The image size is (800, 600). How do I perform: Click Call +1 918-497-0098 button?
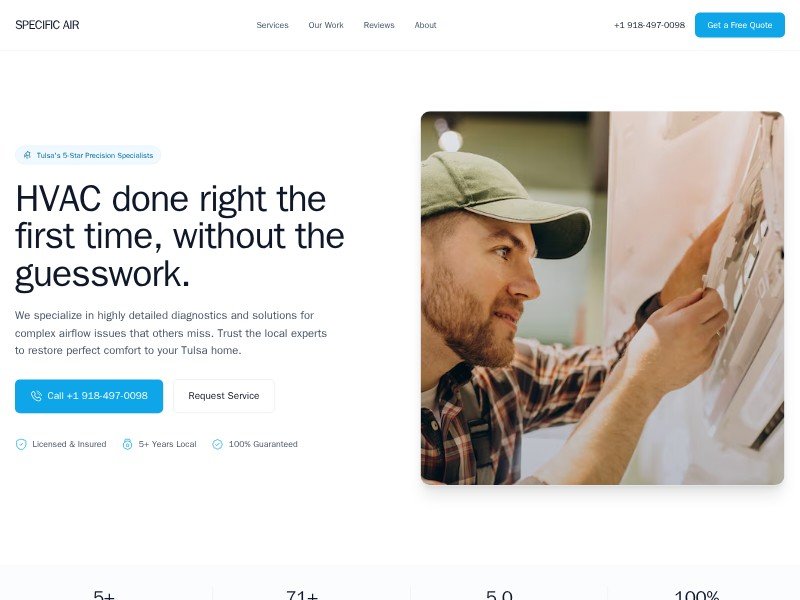(x=89, y=396)
